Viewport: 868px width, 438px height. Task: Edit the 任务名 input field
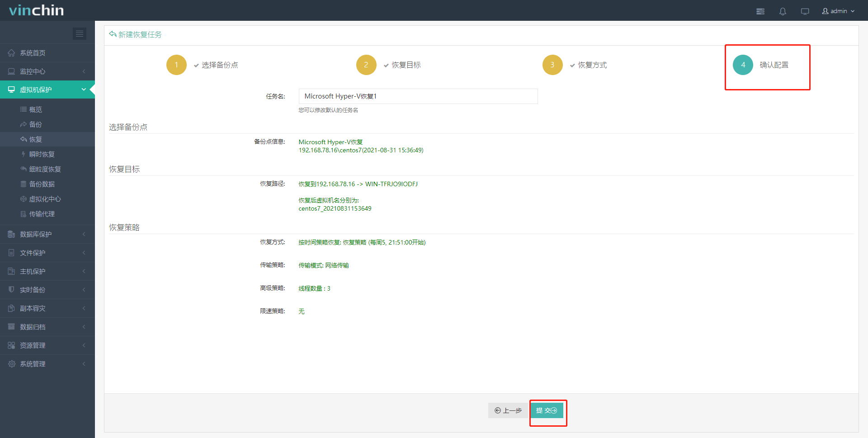(418, 96)
